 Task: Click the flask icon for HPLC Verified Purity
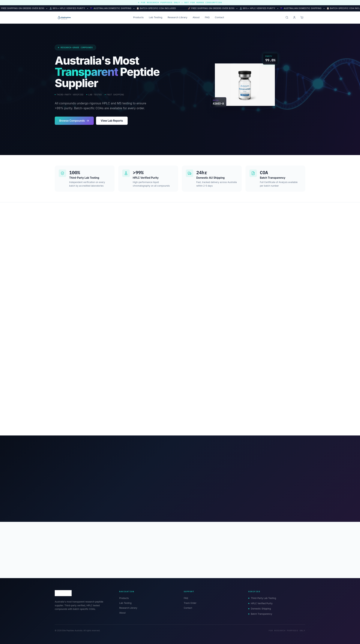pyautogui.click(x=126, y=173)
